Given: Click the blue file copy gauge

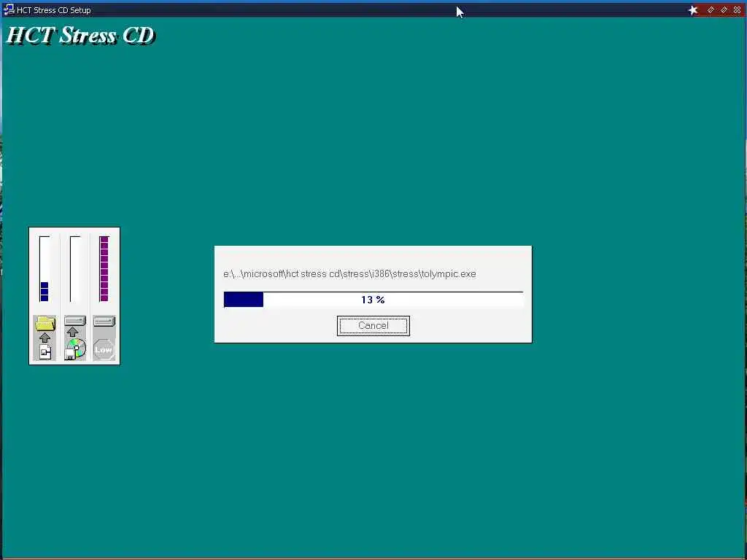Looking at the screenshot, I should 44,269.
